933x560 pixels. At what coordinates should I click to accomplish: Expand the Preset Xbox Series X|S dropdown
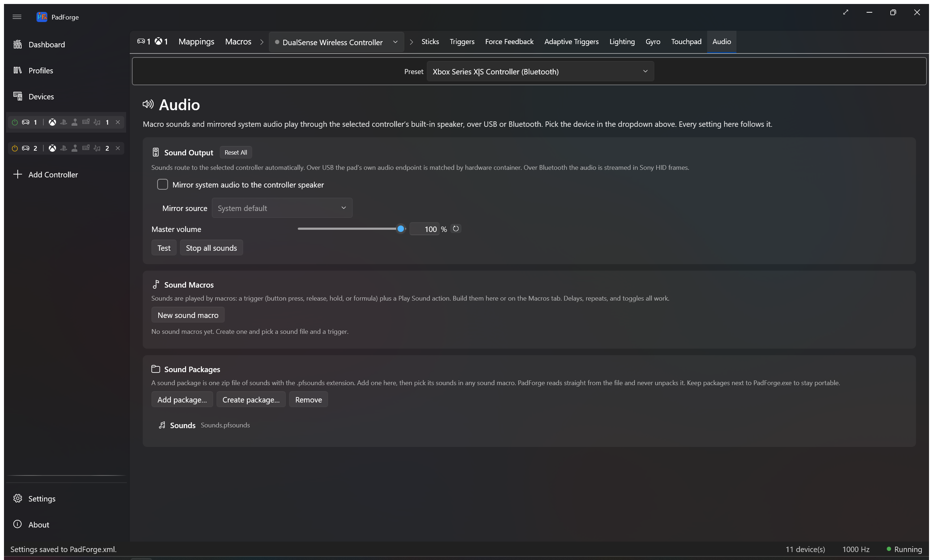pos(540,71)
